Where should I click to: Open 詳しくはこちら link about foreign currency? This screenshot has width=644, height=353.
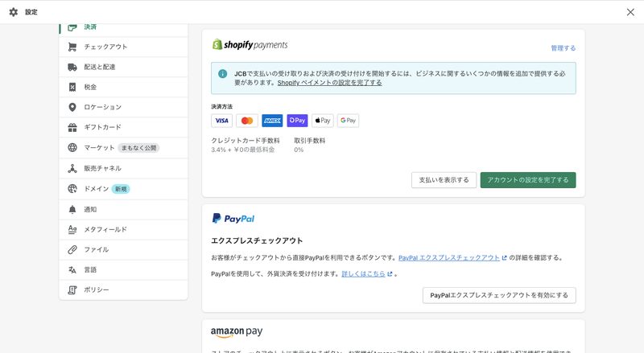(364, 273)
